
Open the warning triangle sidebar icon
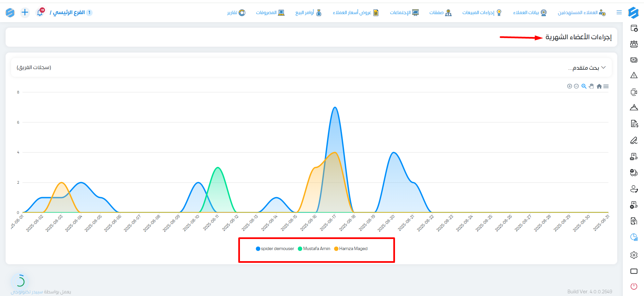click(x=634, y=75)
